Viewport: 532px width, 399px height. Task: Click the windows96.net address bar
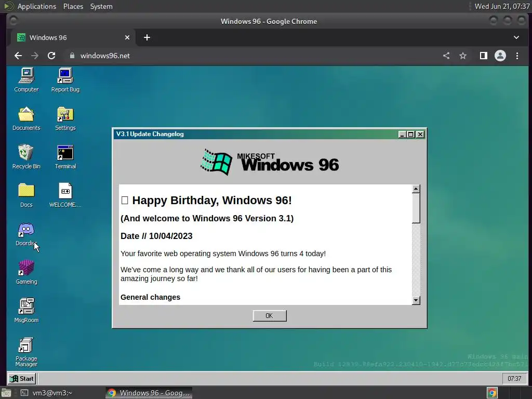tap(251, 56)
